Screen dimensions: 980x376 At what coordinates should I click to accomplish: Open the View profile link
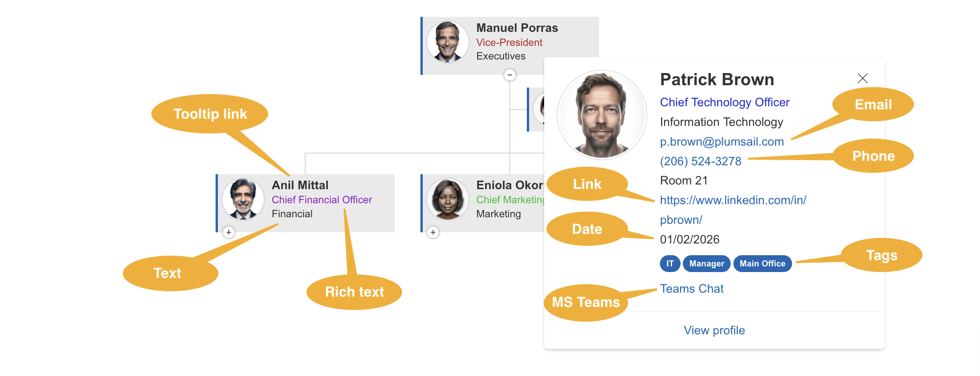pos(714,331)
